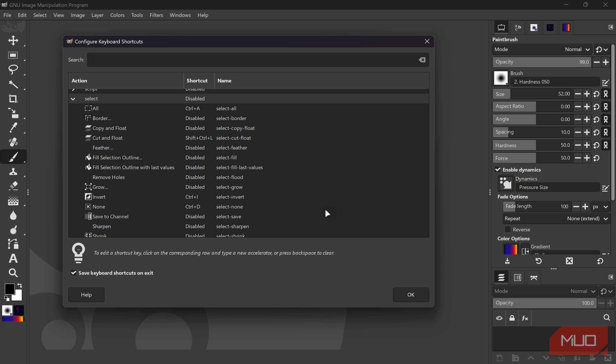Open the Colors menu

click(117, 15)
